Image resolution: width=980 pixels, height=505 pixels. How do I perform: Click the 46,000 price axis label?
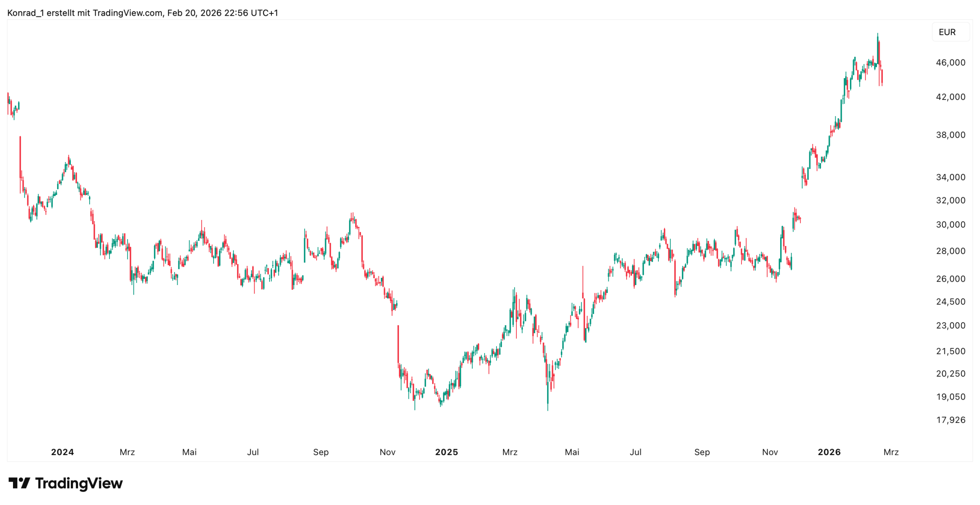coord(950,62)
